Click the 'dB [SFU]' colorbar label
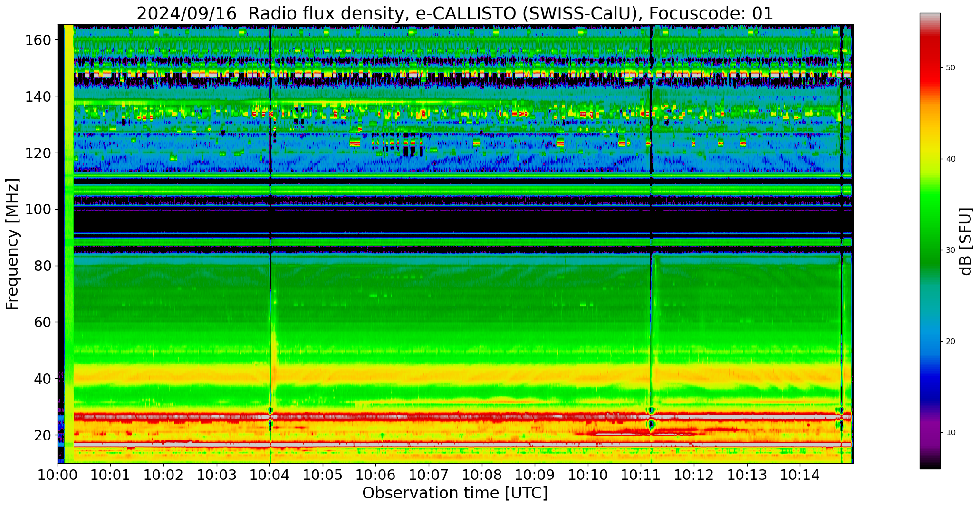 coord(965,241)
